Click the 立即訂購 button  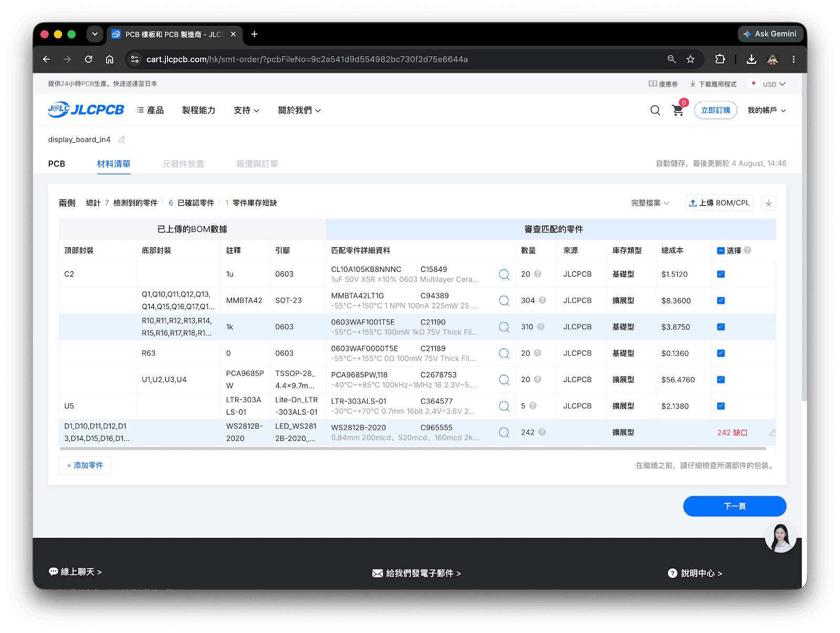click(716, 110)
